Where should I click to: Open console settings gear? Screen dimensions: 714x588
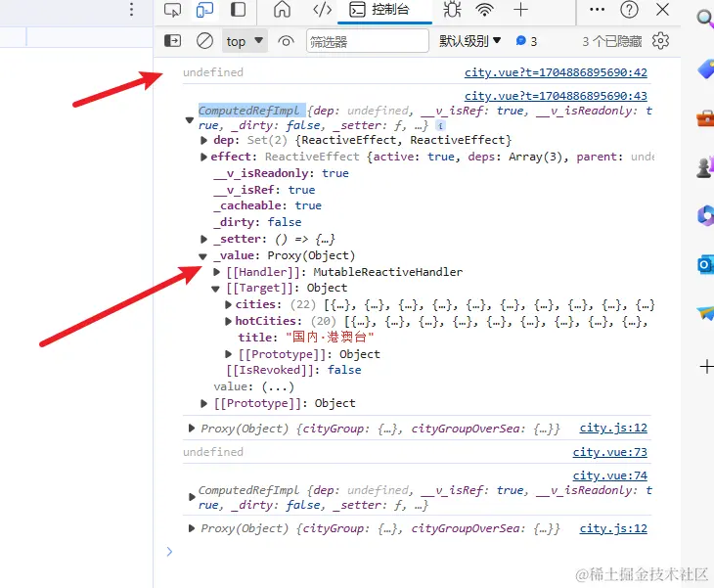click(660, 41)
